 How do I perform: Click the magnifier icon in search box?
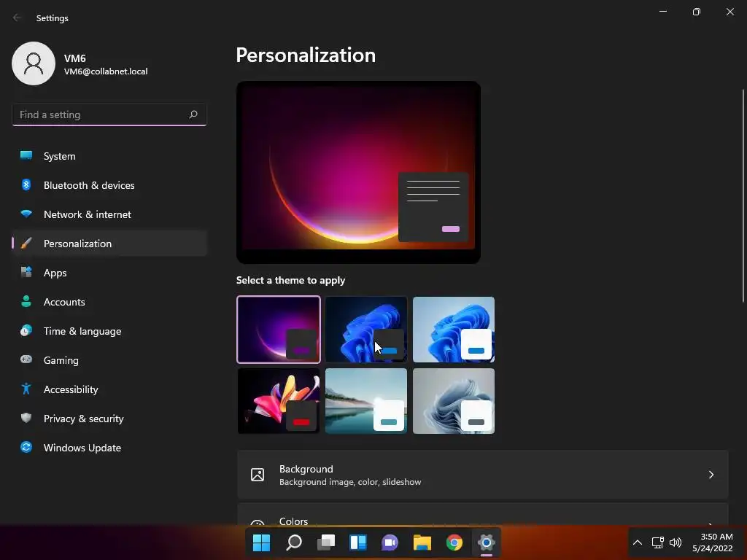tap(193, 114)
